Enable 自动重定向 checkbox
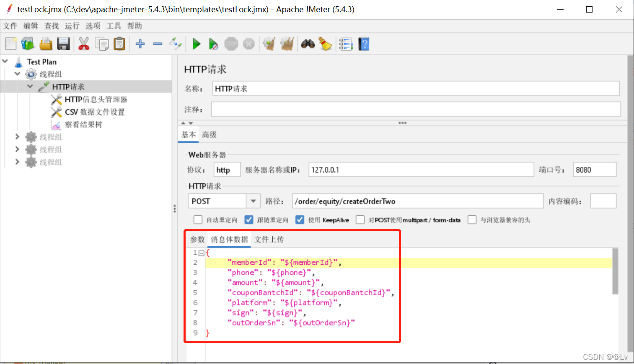Screen dimensions: 634x364 pos(198,220)
